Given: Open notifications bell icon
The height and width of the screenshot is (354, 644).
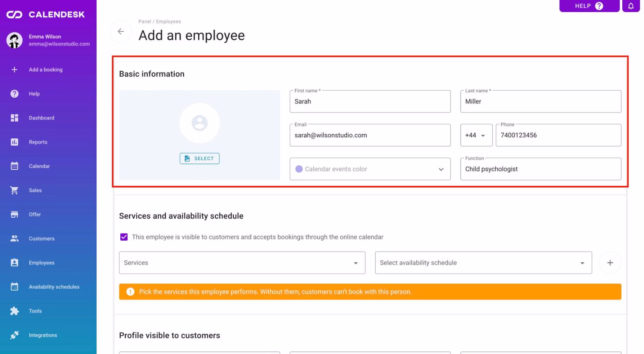Looking at the screenshot, I should [x=631, y=6].
